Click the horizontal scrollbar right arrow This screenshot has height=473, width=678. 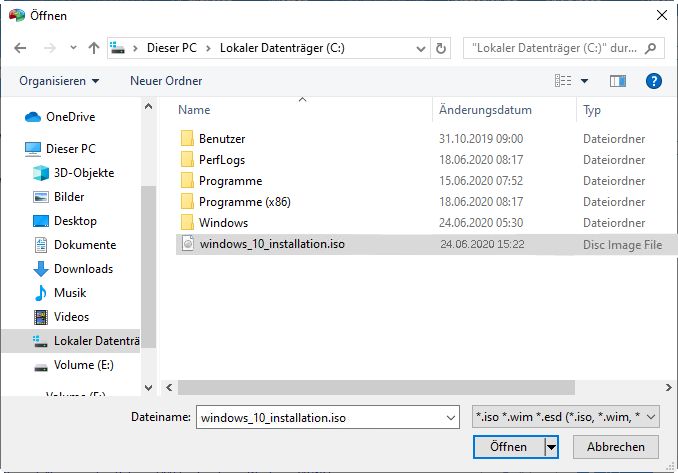(668, 387)
